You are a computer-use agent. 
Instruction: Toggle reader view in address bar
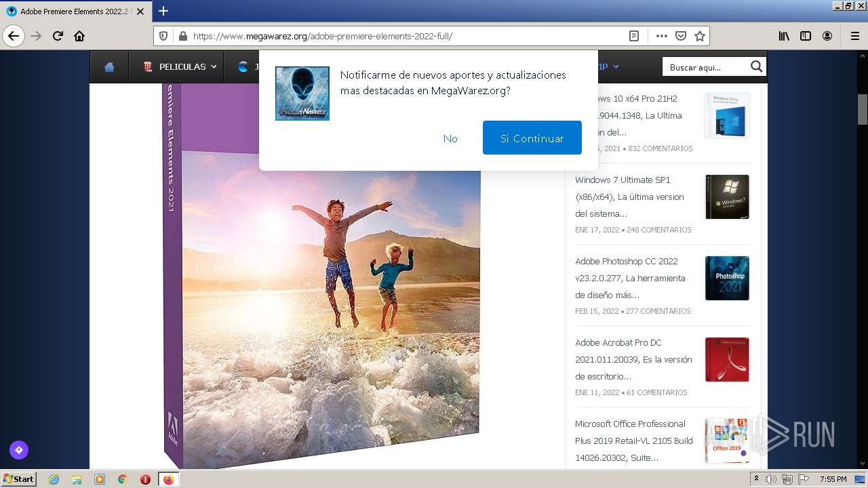634,36
